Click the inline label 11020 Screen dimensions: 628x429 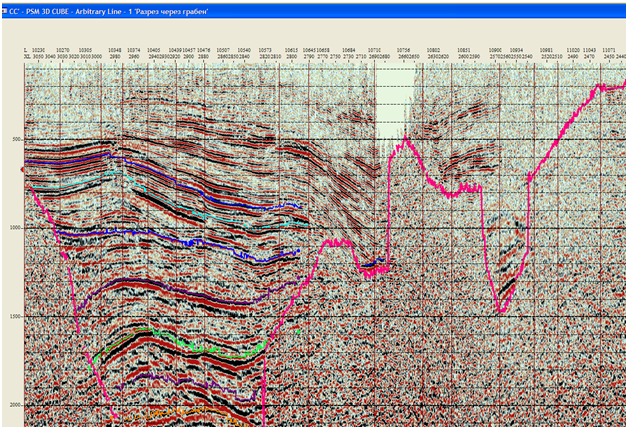point(573,50)
